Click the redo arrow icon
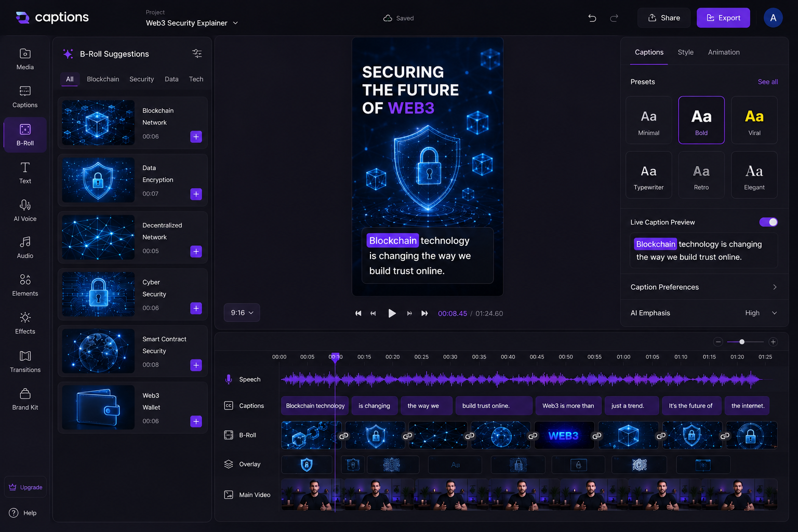Viewport: 798px width, 532px height. point(614,18)
